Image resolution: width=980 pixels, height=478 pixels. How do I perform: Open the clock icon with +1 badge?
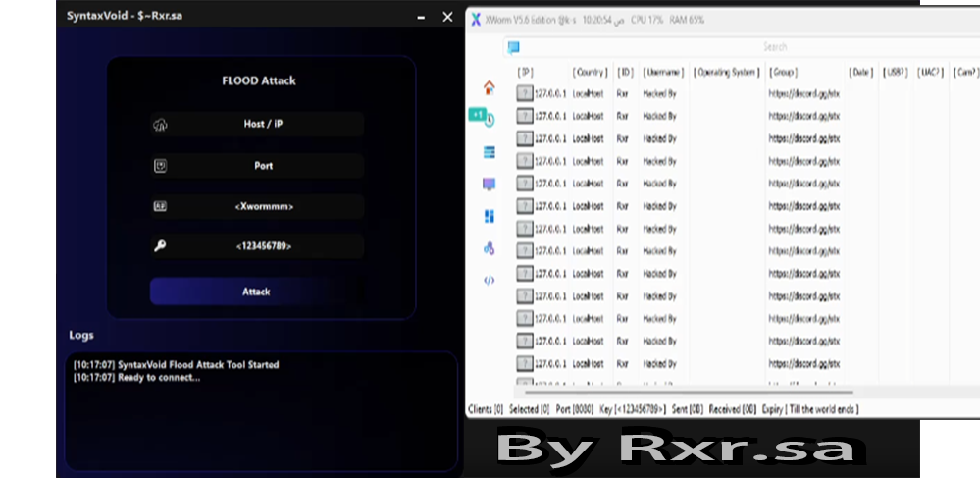(x=488, y=119)
